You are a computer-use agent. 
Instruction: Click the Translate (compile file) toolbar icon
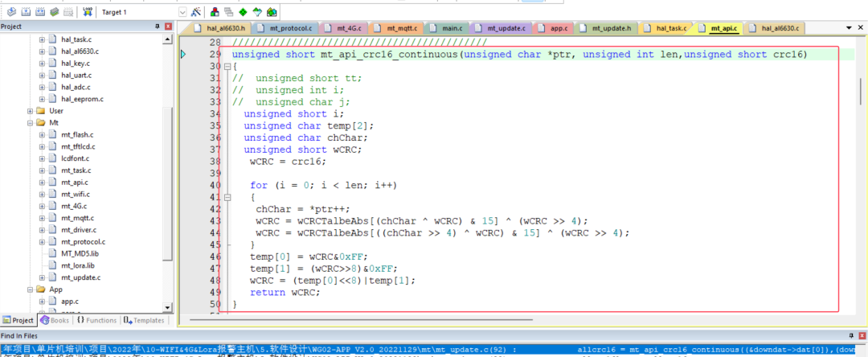click(x=11, y=11)
